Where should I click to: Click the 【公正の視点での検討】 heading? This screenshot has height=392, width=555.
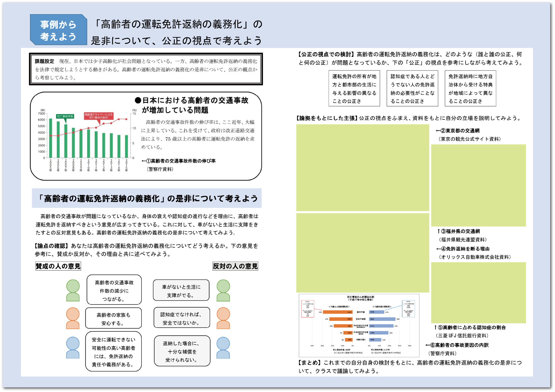[327, 54]
